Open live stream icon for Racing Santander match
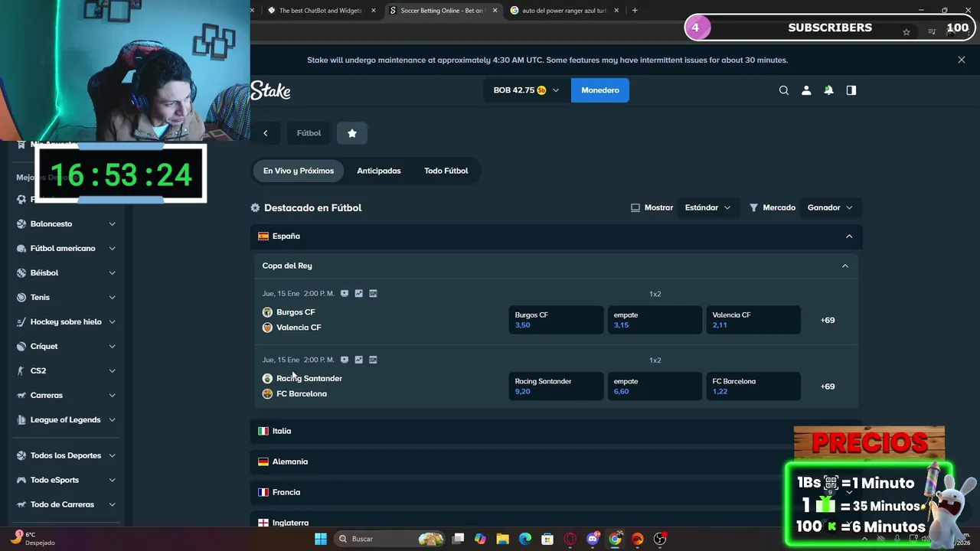 click(x=345, y=360)
